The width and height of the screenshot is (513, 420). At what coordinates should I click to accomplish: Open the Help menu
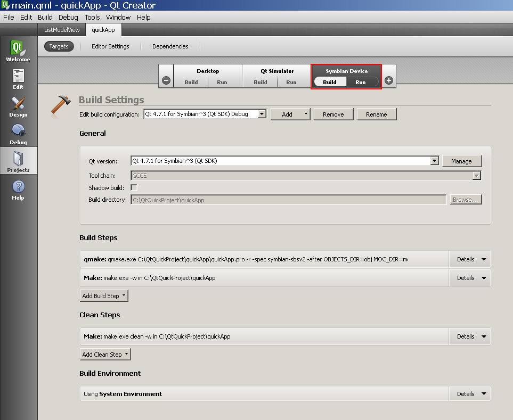(x=144, y=18)
